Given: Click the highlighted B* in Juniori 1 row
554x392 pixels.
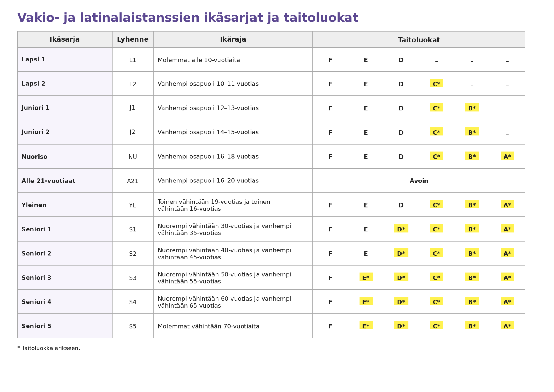Looking at the screenshot, I should click(x=472, y=108).
